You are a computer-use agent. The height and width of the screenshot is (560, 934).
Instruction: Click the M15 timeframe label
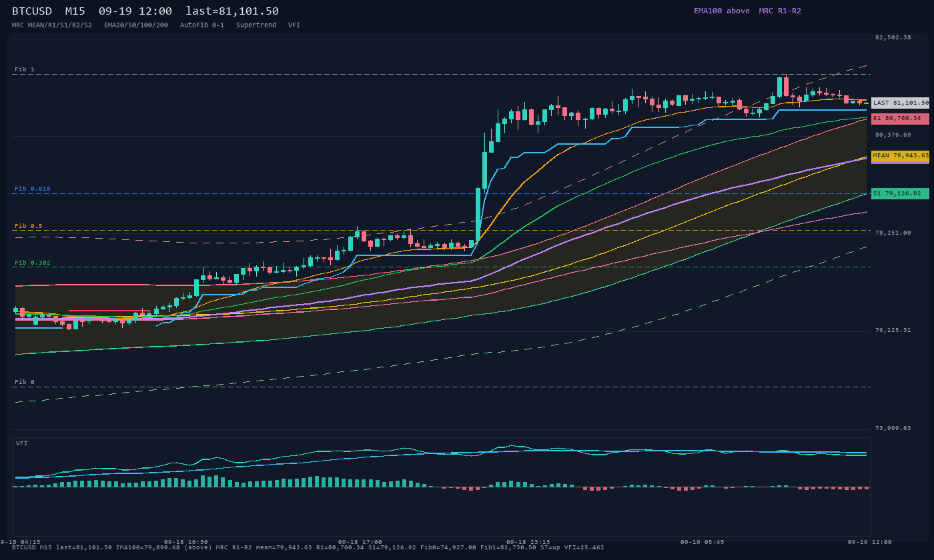pos(75,11)
